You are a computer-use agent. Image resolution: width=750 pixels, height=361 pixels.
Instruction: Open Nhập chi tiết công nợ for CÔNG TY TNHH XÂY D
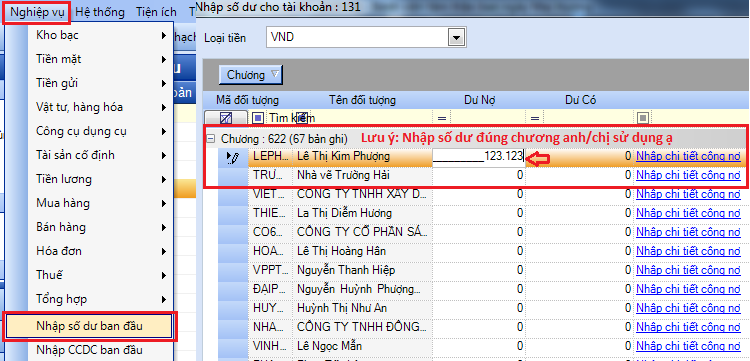coord(688,194)
